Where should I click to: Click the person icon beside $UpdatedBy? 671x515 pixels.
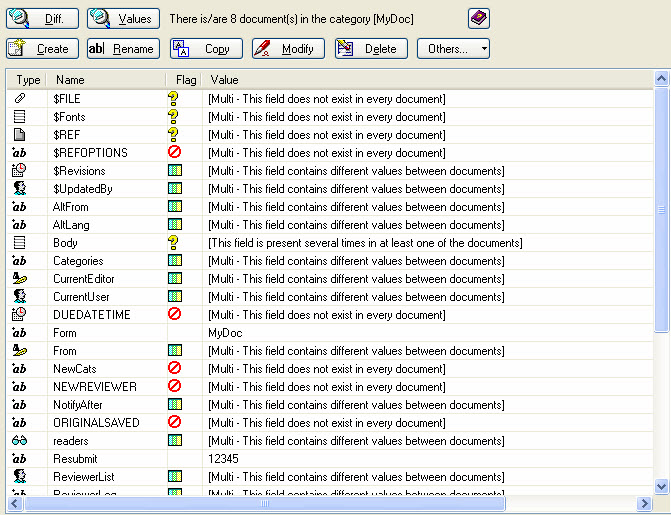click(x=19, y=189)
